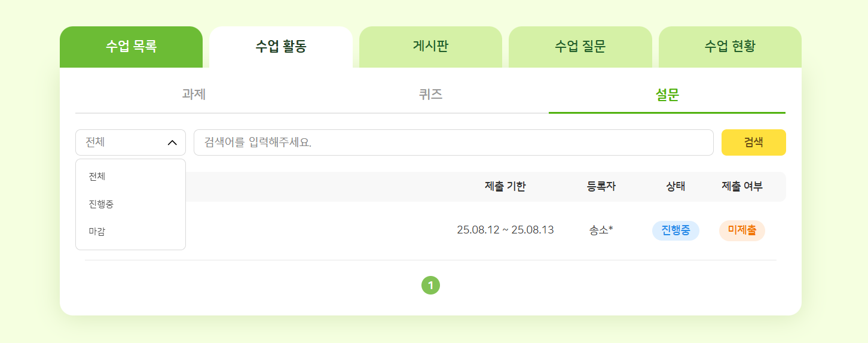This screenshot has height=343, width=868.
Task: Switch to the 수업 활동 tab
Action: coord(281,47)
